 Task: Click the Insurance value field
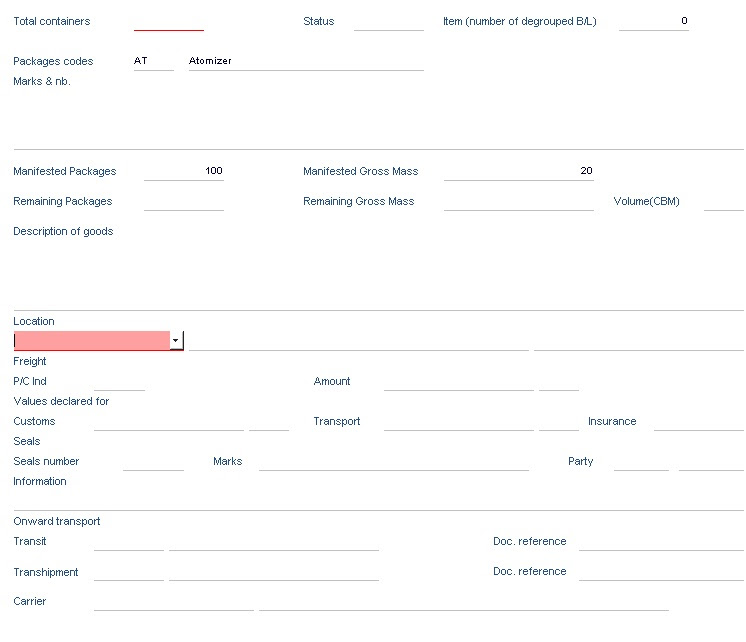[x=698, y=421]
